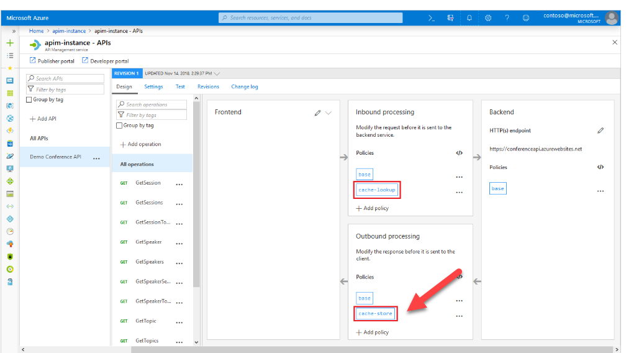The image size is (644, 353).
Task: Click the Favorites star in the sidebar
Action: click(10, 68)
